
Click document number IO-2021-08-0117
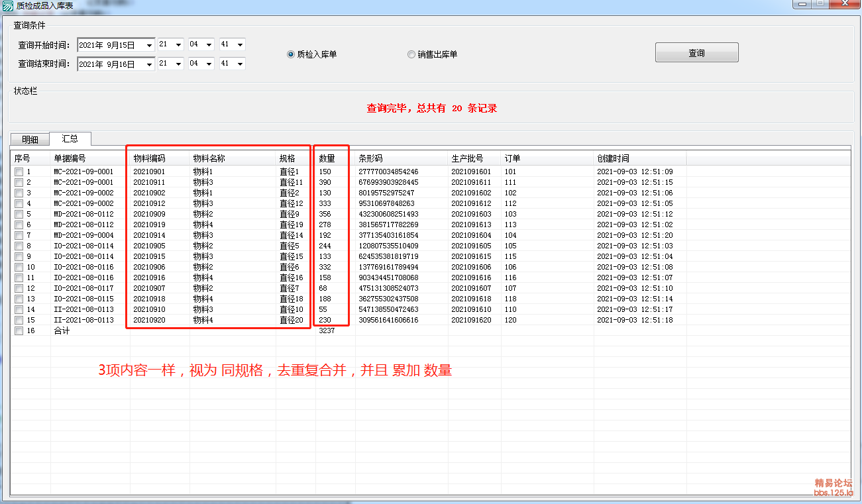coord(83,289)
